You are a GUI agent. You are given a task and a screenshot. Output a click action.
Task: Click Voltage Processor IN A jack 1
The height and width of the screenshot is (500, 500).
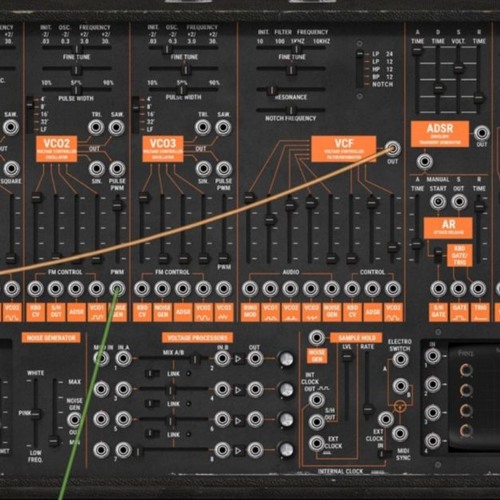click(123, 359)
